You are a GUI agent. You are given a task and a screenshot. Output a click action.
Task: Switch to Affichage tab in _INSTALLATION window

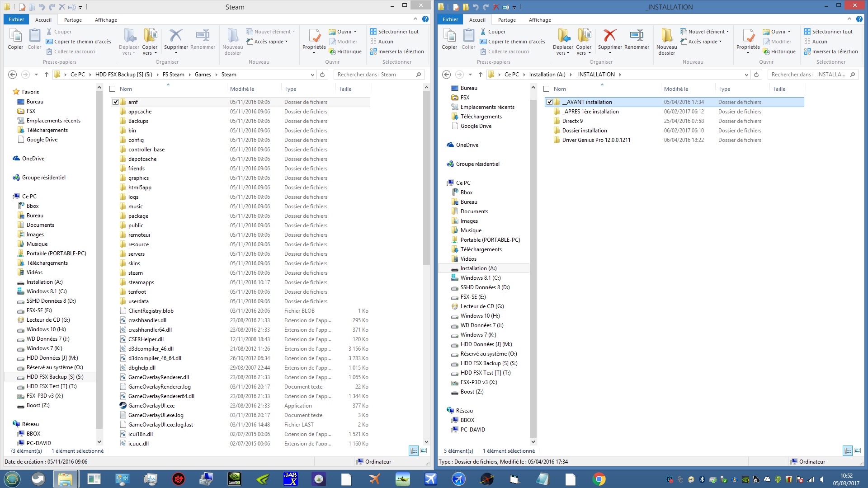(540, 20)
